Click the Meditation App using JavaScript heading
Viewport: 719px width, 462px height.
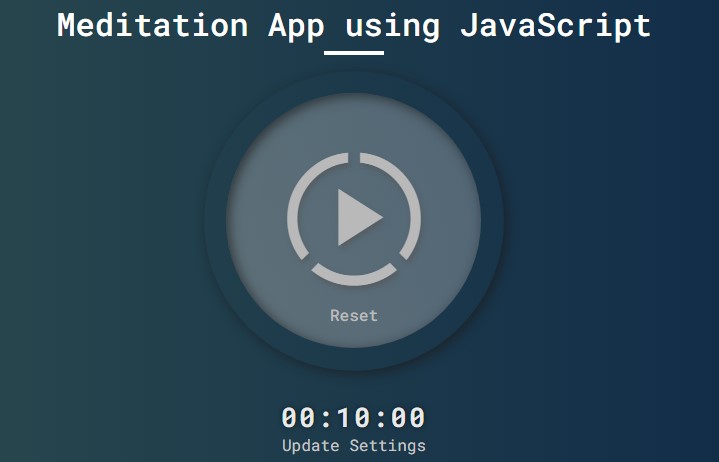click(x=354, y=26)
